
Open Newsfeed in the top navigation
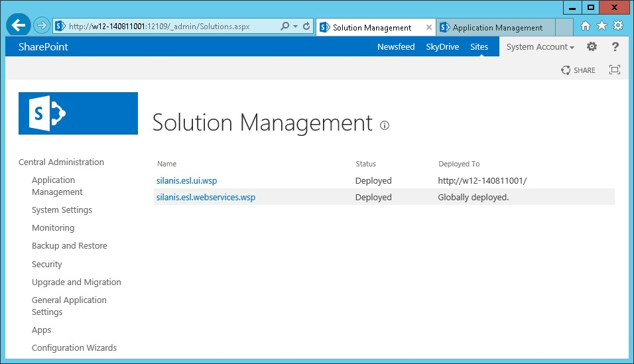tap(396, 47)
